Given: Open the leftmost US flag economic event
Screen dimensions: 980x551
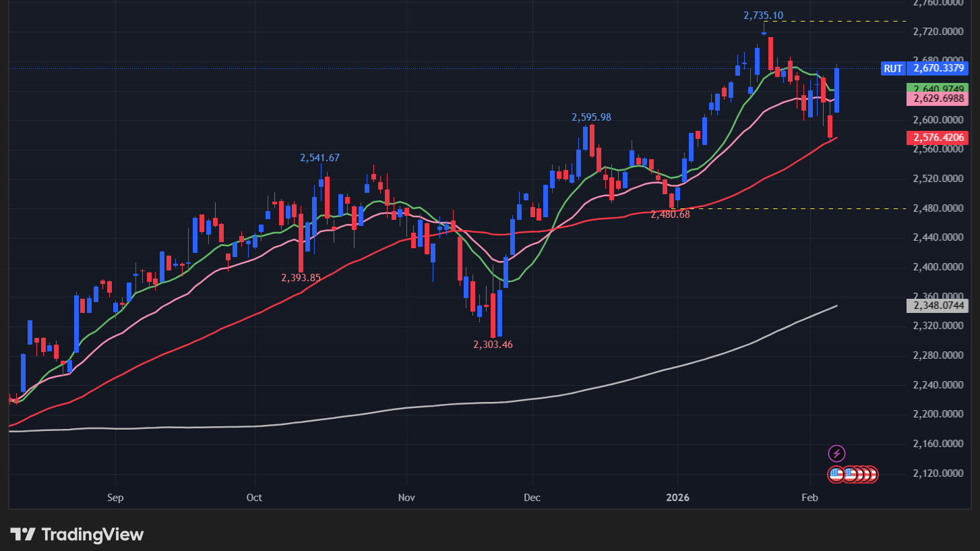Looking at the screenshot, I should [836, 474].
